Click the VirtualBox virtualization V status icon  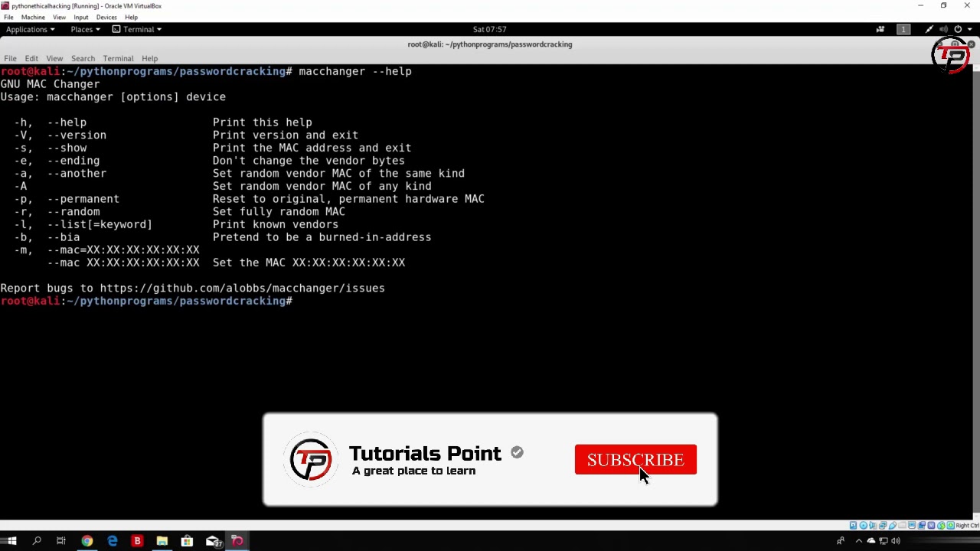click(x=931, y=525)
